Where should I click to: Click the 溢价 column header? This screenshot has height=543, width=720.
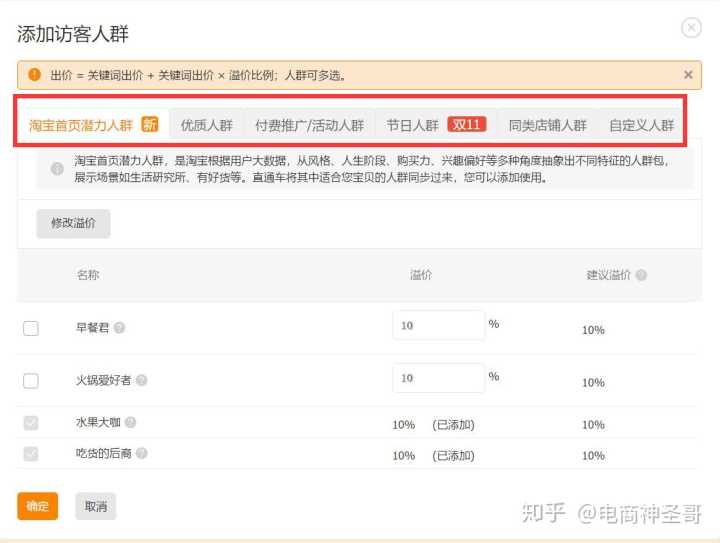point(421,274)
